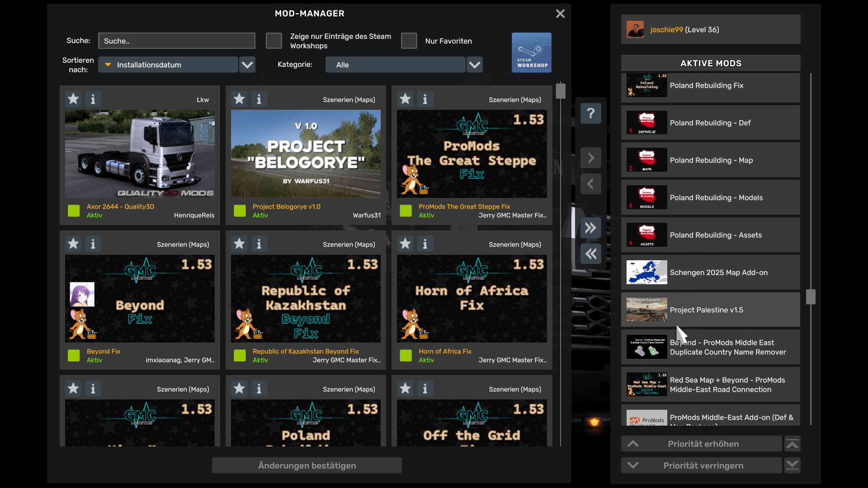Click Priorität erhöhen button
868x488 pixels.
click(702, 444)
